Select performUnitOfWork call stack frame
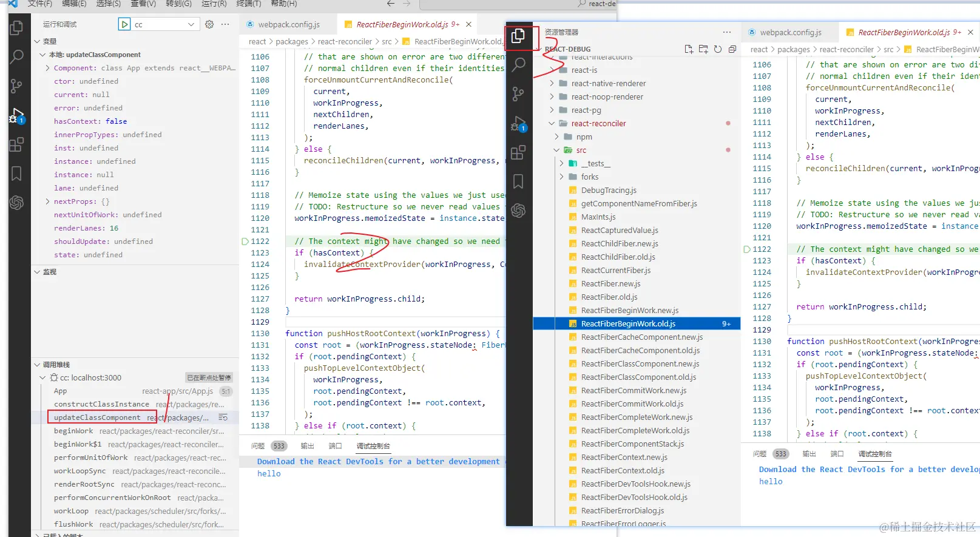 136,458
